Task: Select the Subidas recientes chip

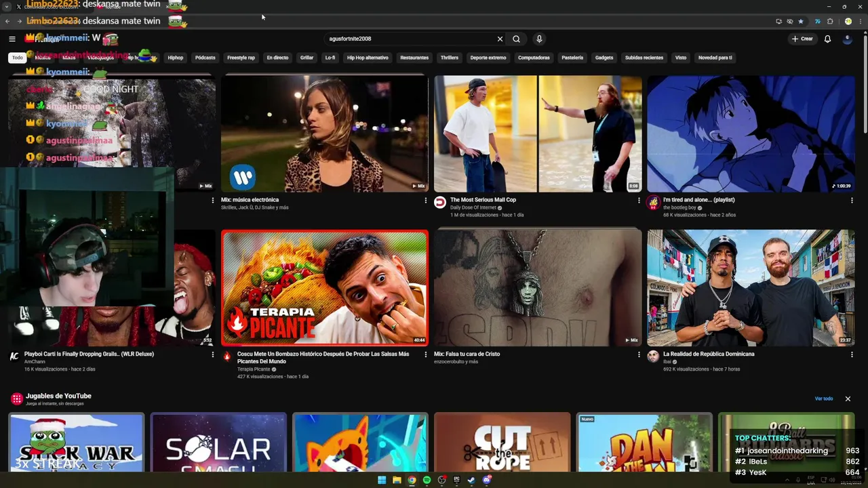Action: (x=644, y=58)
